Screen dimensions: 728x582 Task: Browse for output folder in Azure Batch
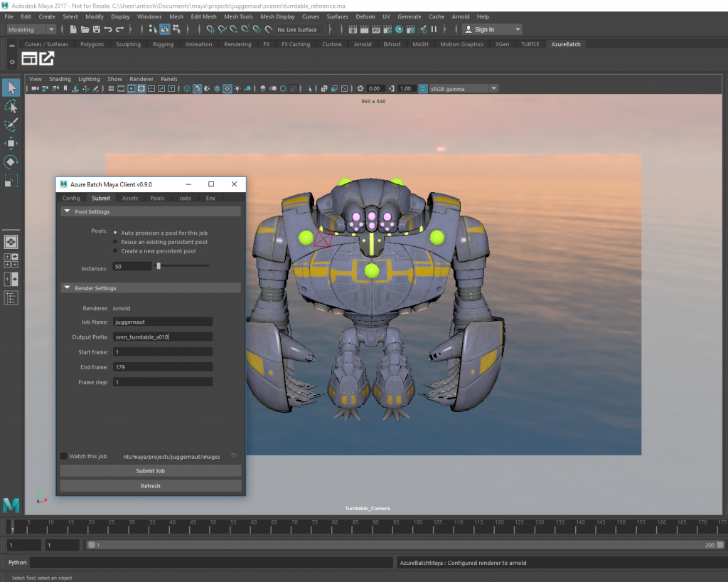235,456
